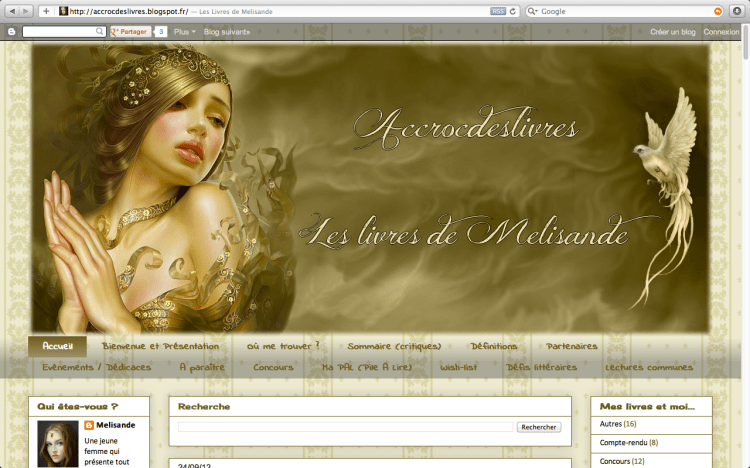Viewport: 750px width, 468px height.
Task: Reload the page using the refresh icon
Action: click(513, 11)
